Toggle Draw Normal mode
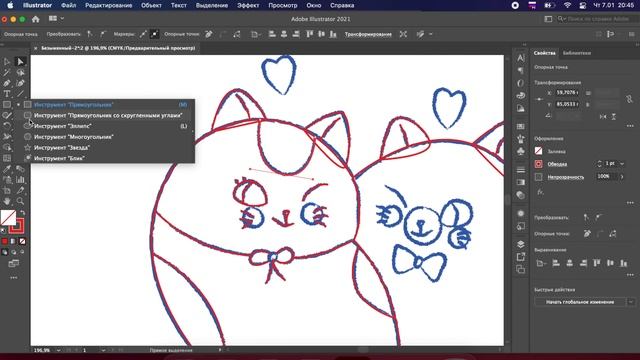Viewport: 640px width, 360px height. [x=4, y=252]
